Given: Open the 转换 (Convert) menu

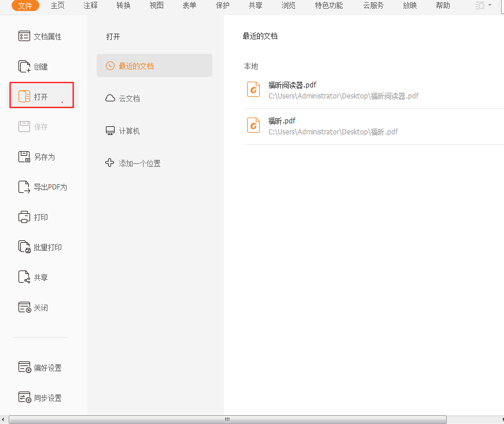Looking at the screenshot, I should pyautogui.click(x=123, y=6).
